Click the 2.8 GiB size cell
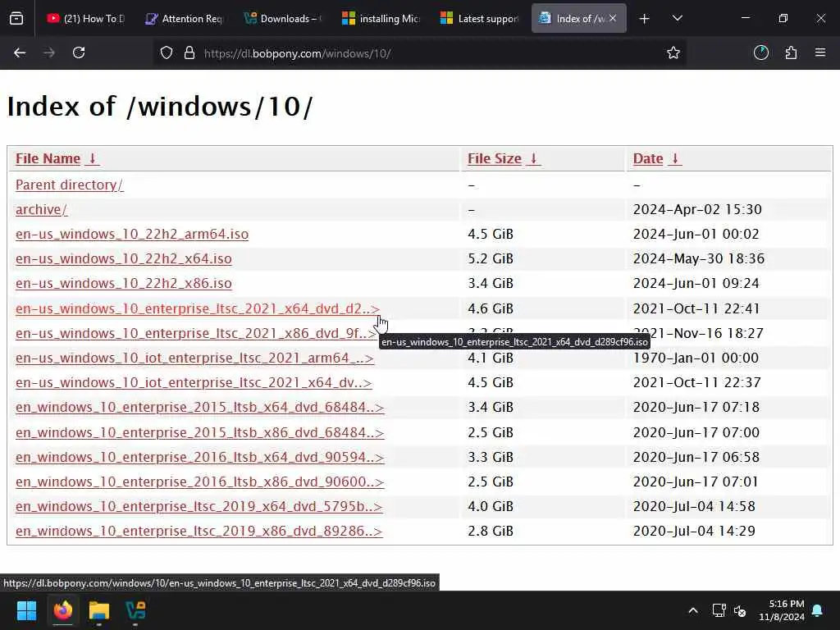Screen dimensions: 840x630 point(491,531)
